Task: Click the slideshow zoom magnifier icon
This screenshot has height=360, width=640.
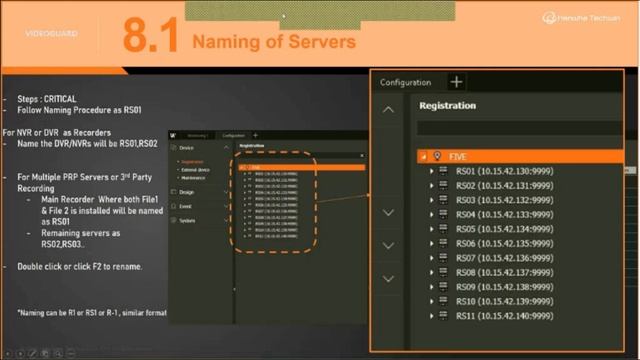Action: coord(58,353)
